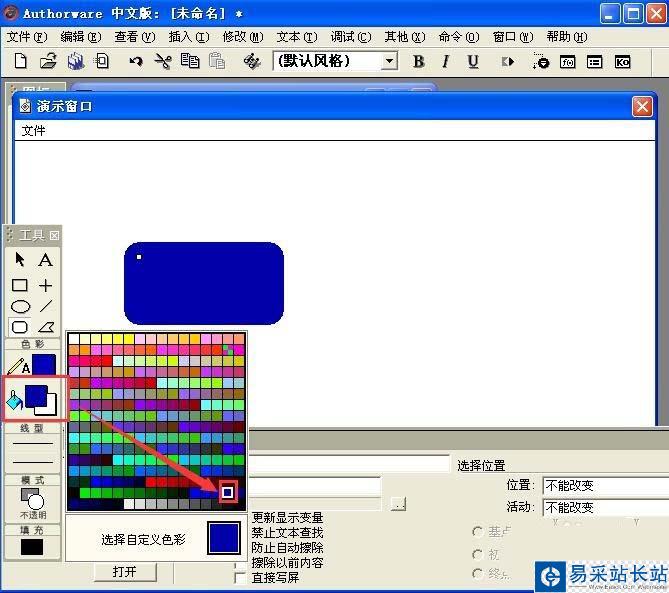
Task: Open the 插入 menu
Action: pos(189,37)
